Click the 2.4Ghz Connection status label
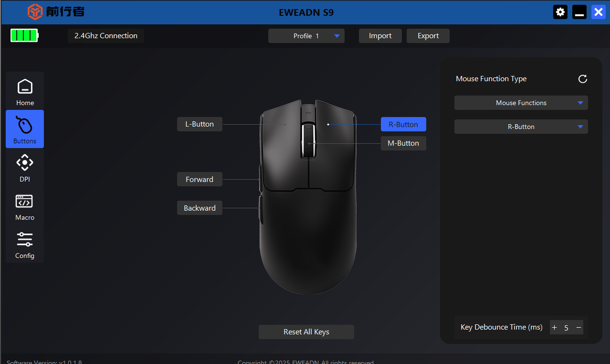 point(106,36)
